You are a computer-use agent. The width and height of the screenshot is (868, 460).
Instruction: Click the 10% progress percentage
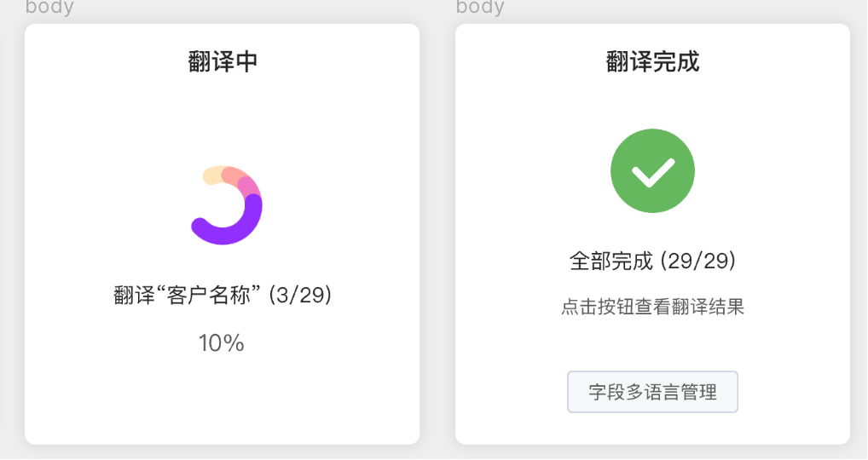tap(222, 343)
